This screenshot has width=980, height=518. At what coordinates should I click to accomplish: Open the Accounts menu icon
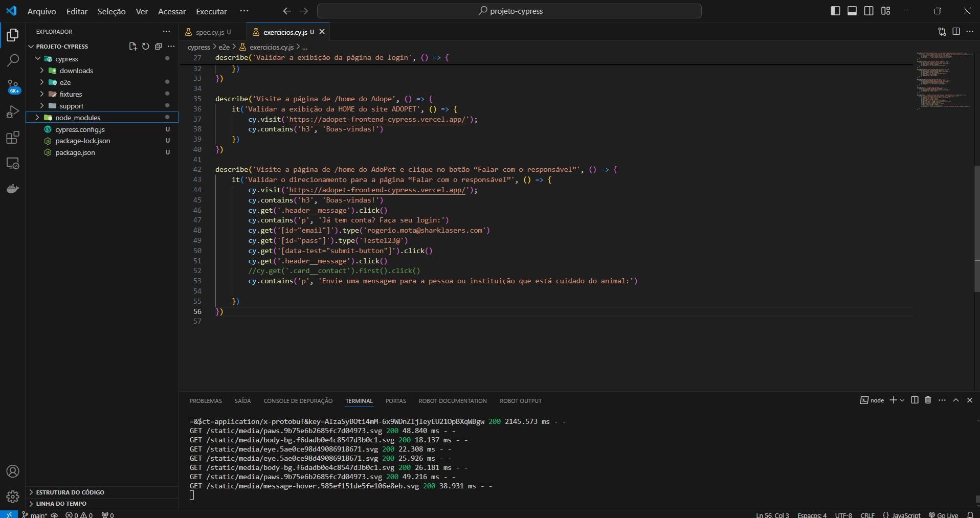coord(13,471)
